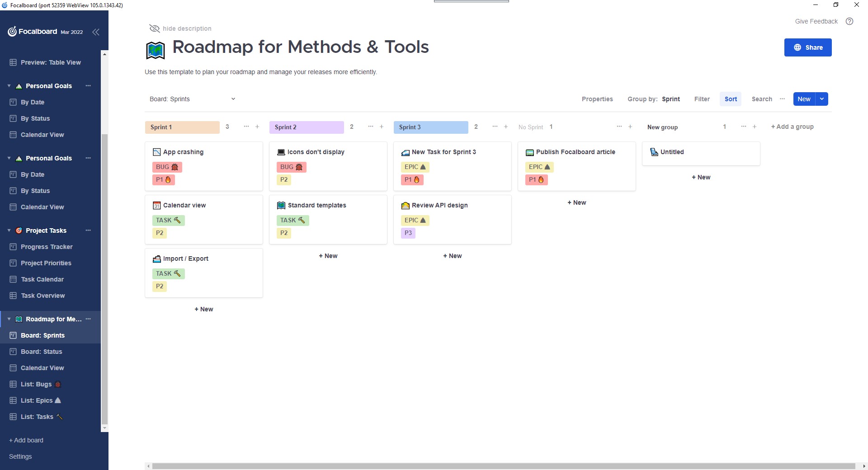Image resolution: width=868 pixels, height=470 pixels.
Task: Click the plus icon on Sprint 2 column
Action: click(382, 127)
